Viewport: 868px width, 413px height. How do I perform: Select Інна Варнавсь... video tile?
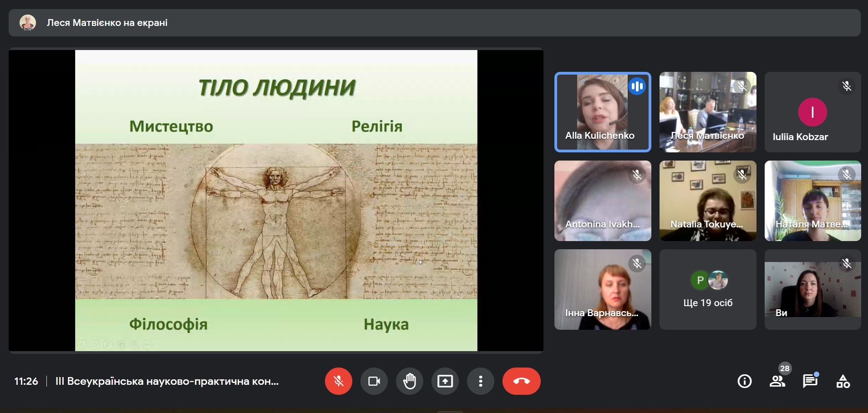603,289
